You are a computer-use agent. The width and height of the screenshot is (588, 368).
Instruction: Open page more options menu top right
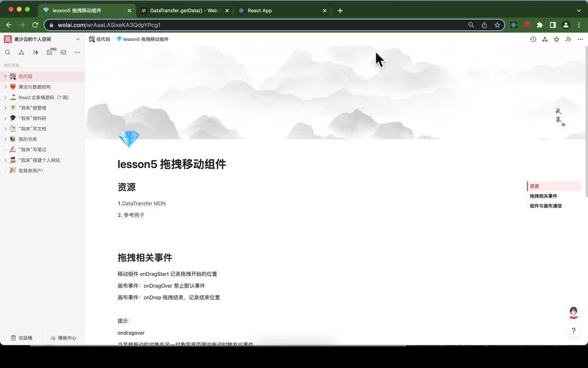pos(580,39)
